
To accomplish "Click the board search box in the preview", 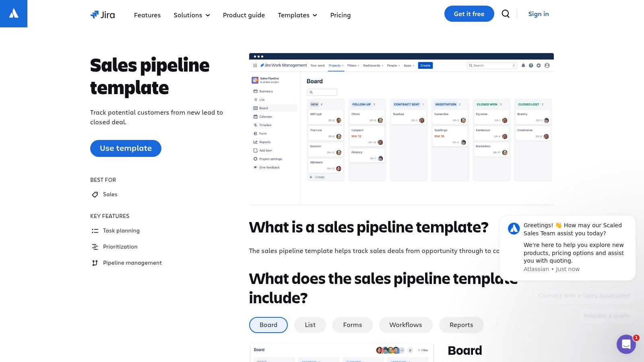I will pyautogui.click(x=322, y=92).
